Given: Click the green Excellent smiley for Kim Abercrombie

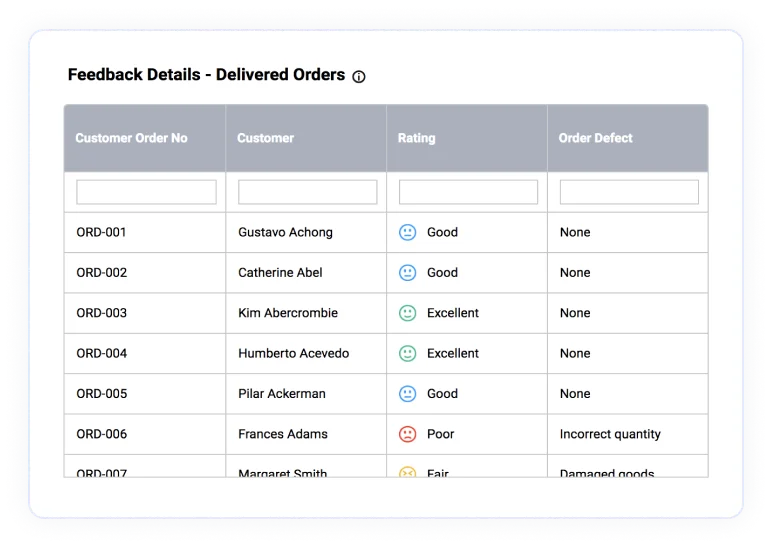Looking at the screenshot, I should [x=408, y=313].
